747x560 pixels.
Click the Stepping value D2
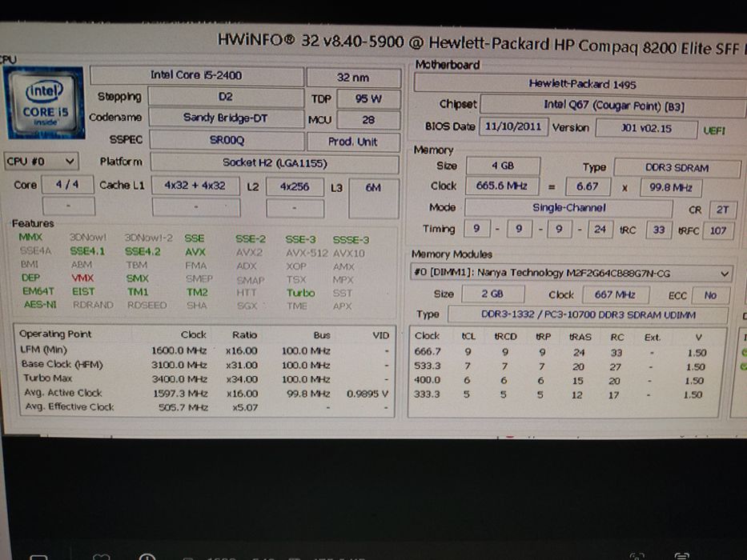(x=225, y=97)
